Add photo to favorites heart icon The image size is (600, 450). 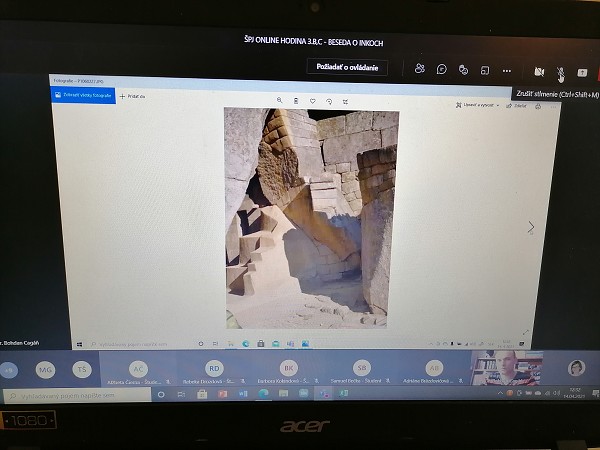(313, 101)
